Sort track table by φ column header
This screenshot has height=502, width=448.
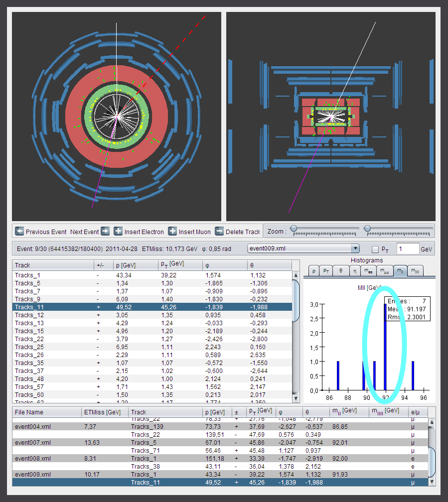point(225,265)
